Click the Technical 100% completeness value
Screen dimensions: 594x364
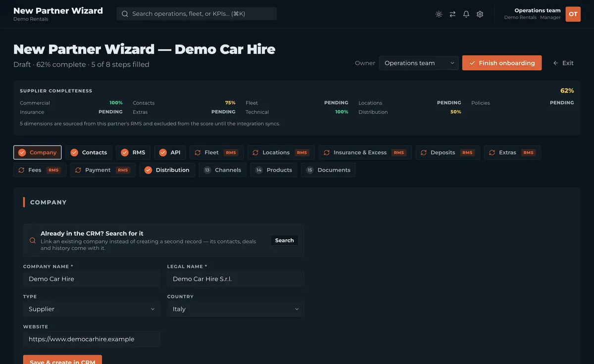[342, 112]
